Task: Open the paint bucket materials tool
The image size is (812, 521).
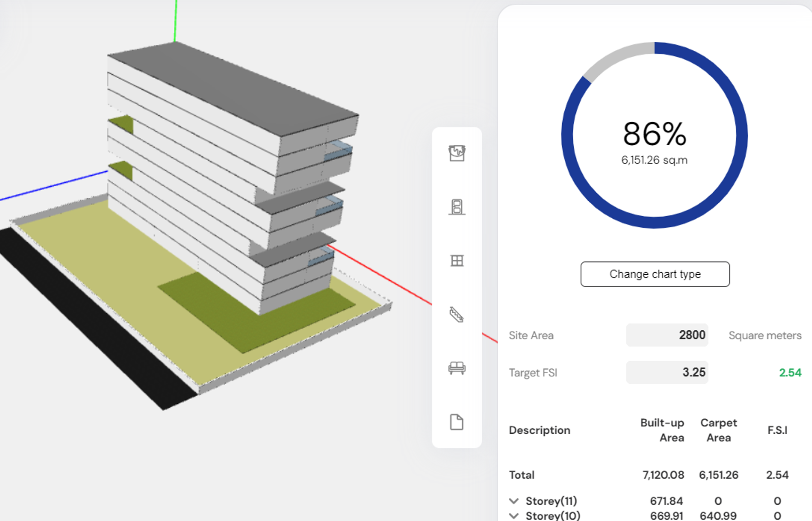Action: [457, 153]
